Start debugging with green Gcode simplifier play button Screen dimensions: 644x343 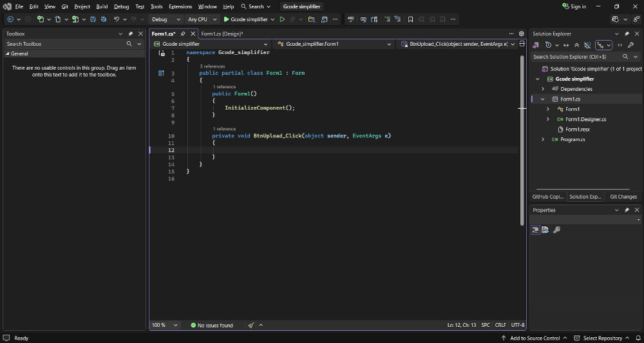point(226,19)
